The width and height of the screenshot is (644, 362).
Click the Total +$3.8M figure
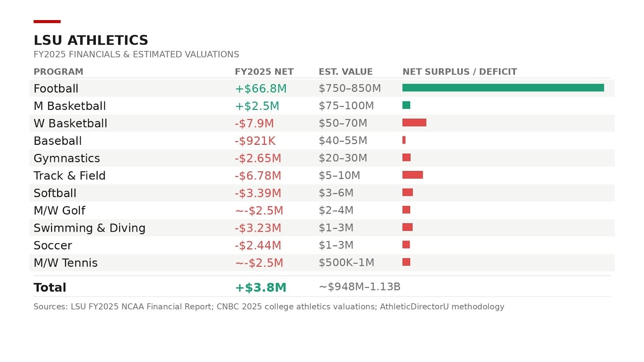coord(260,287)
